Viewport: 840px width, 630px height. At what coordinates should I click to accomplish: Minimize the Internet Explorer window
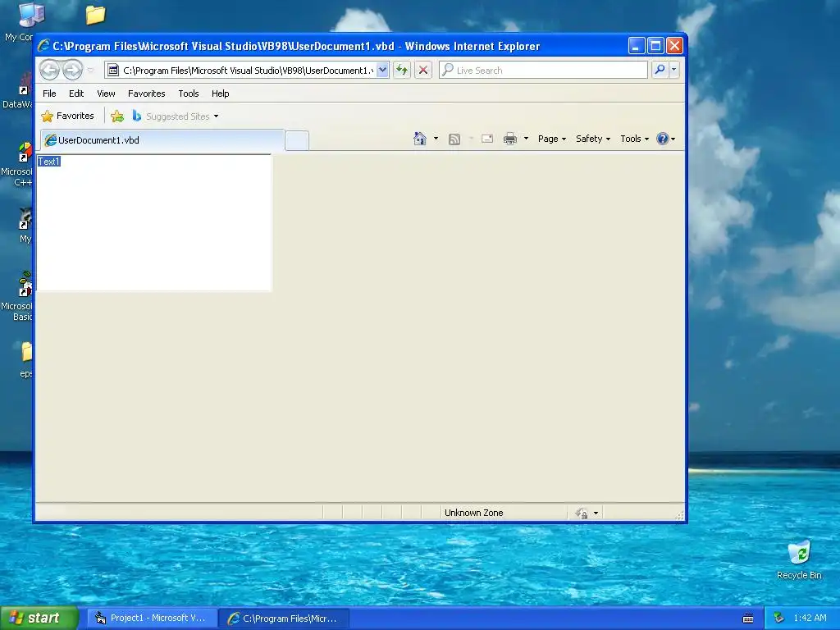click(x=636, y=46)
